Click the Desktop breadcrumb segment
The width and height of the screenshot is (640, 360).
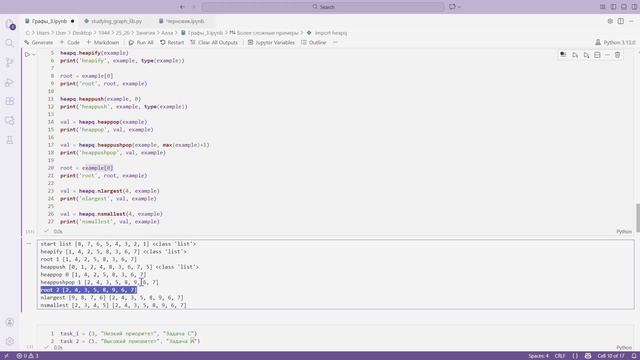tap(82, 33)
